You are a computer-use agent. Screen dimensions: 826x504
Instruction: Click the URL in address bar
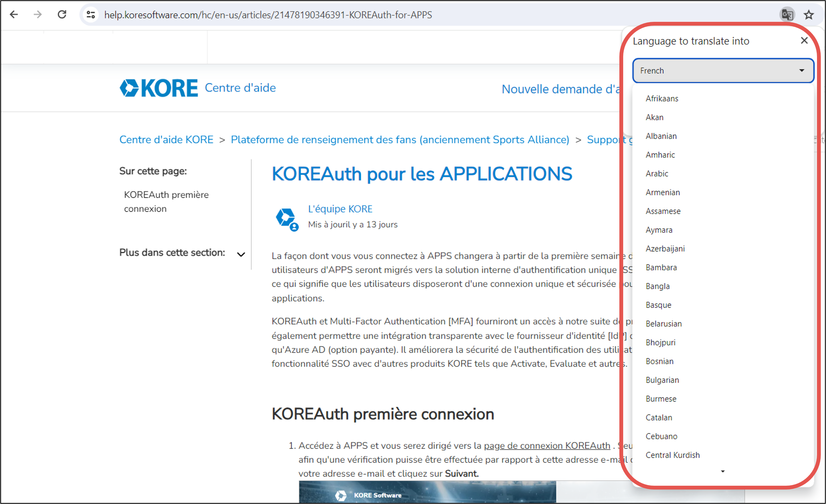(268, 15)
